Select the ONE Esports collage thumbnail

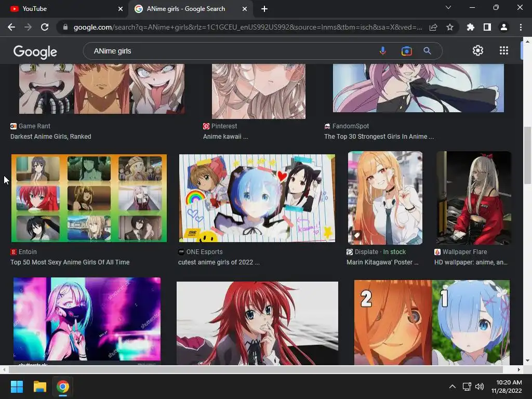click(257, 198)
